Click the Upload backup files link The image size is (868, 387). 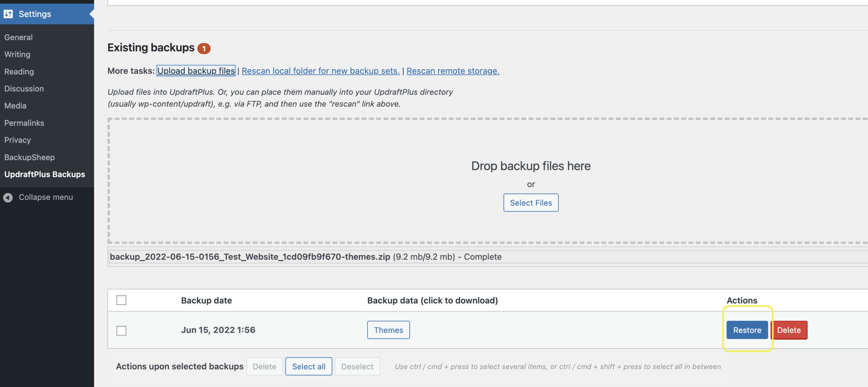pyautogui.click(x=196, y=71)
